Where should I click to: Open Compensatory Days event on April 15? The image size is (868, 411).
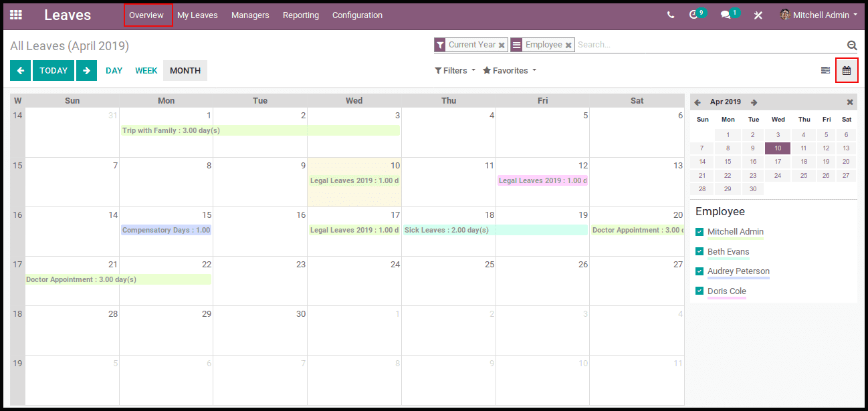pyautogui.click(x=167, y=230)
